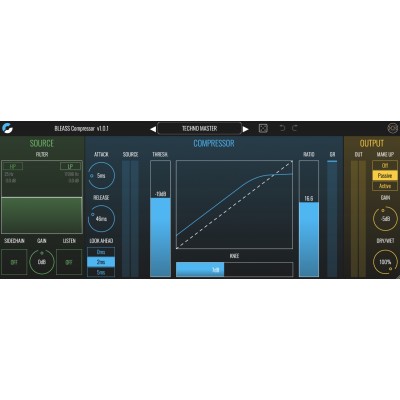This screenshot has width=400, height=400.
Task: Click the SOURCE level meter
Action: (130, 219)
